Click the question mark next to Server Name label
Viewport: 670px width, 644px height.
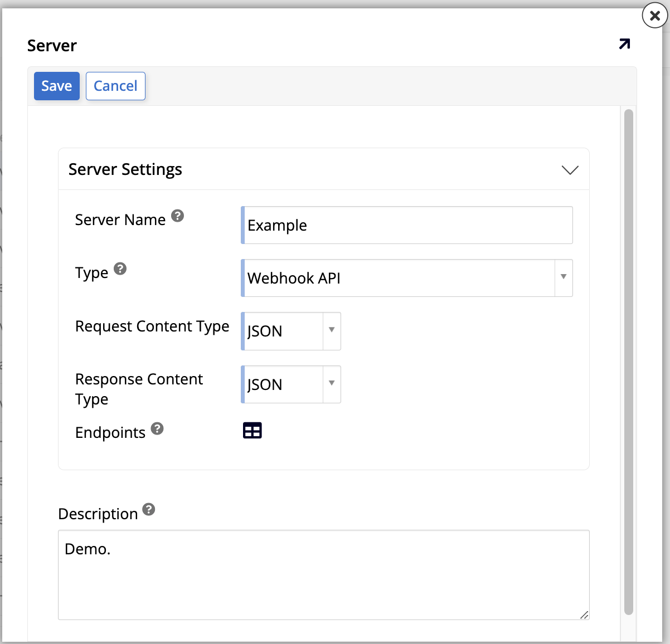pyautogui.click(x=177, y=216)
